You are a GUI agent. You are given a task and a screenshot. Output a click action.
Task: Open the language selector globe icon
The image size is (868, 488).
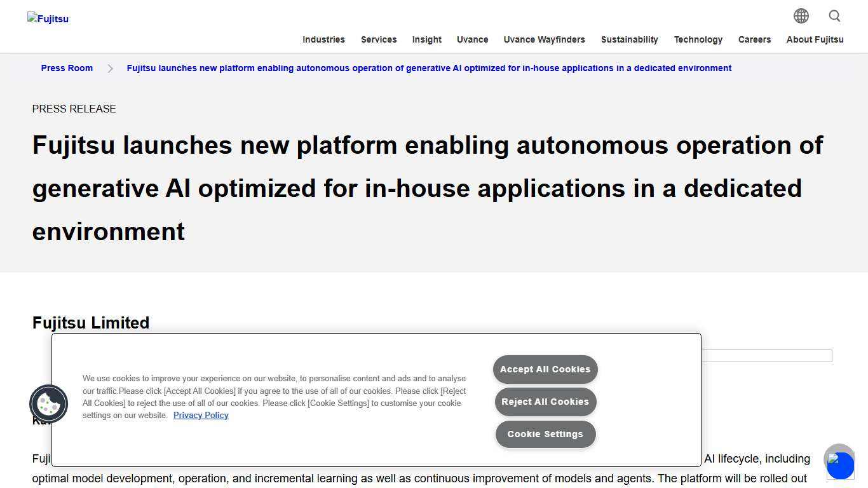click(801, 16)
